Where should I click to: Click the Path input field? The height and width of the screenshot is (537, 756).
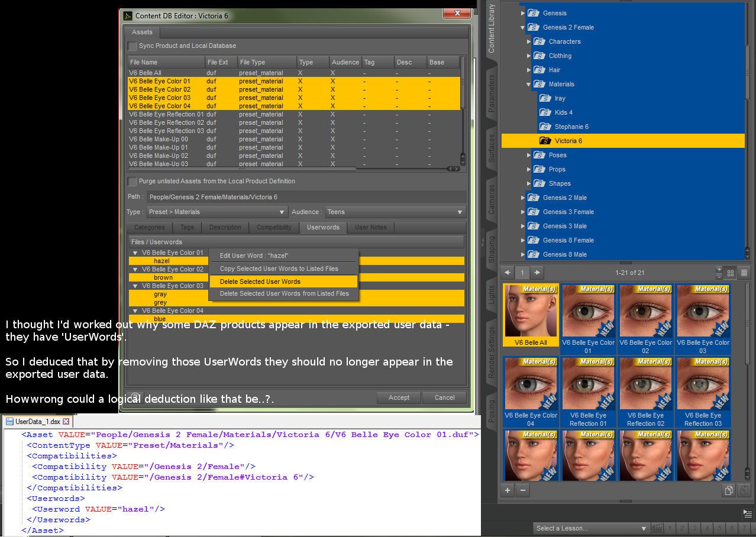pos(306,197)
